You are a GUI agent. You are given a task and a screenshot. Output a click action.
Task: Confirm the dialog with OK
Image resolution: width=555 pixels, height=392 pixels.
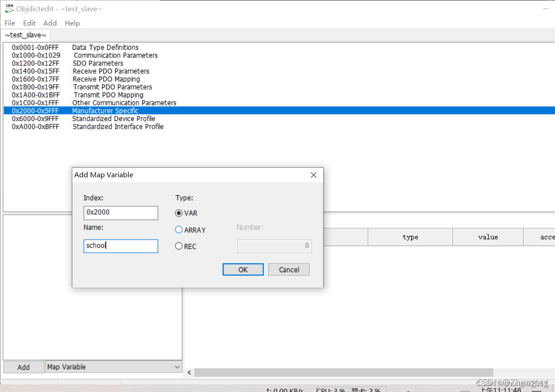pyautogui.click(x=243, y=269)
